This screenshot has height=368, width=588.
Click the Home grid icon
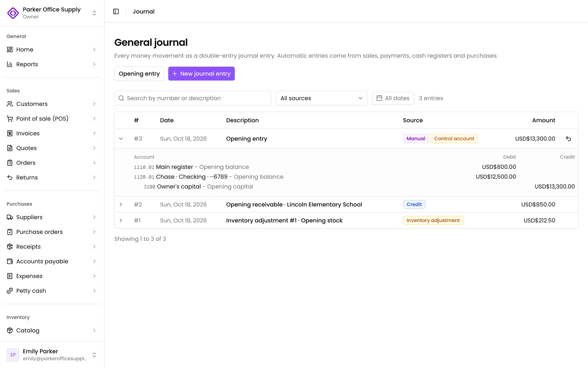click(10, 49)
